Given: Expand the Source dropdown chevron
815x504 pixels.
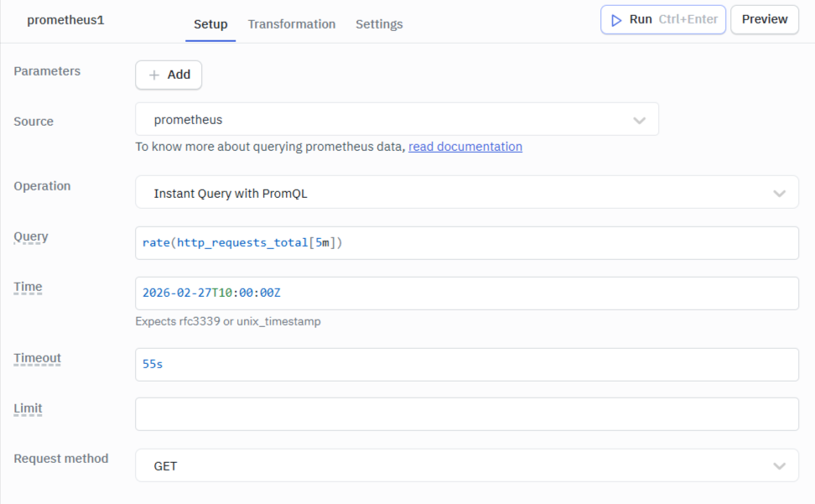Looking at the screenshot, I should click(x=639, y=121).
